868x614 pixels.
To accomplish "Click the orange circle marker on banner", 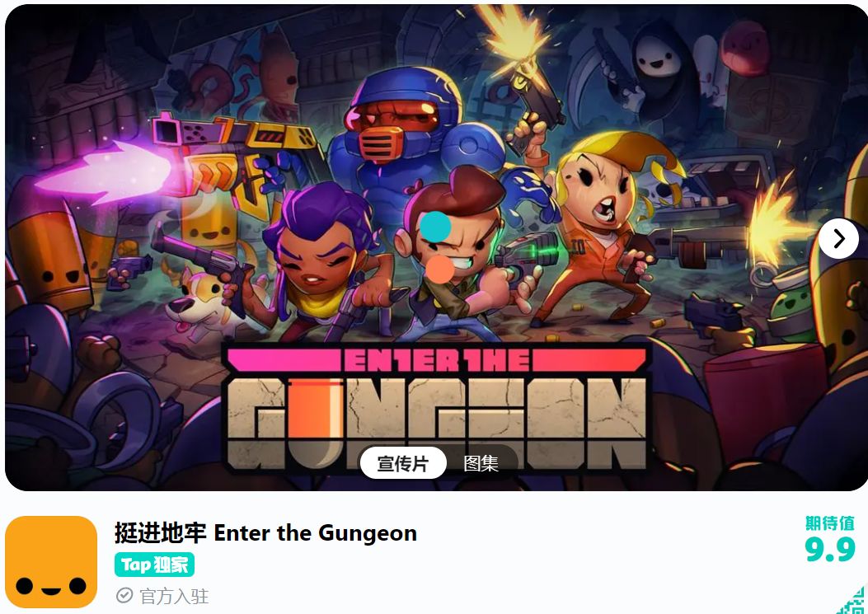I will click(440, 270).
